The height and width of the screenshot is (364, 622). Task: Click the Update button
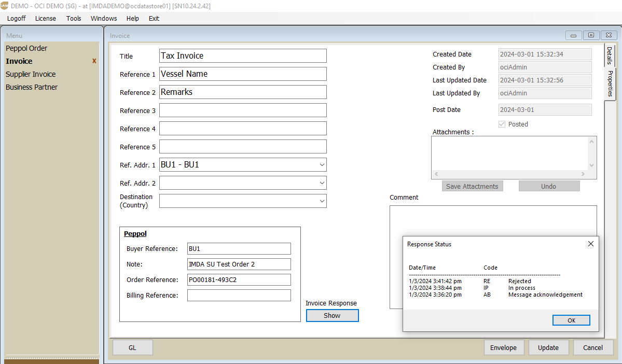point(548,347)
